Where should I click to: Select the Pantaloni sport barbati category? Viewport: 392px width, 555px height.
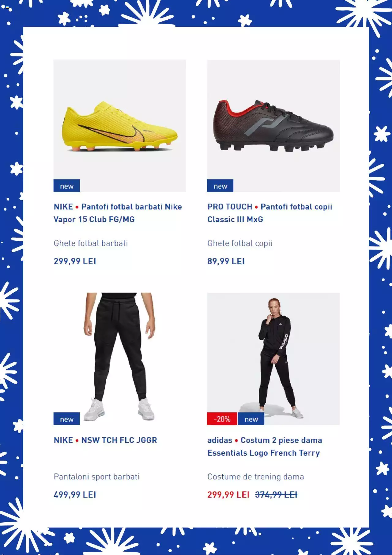[97, 477]
